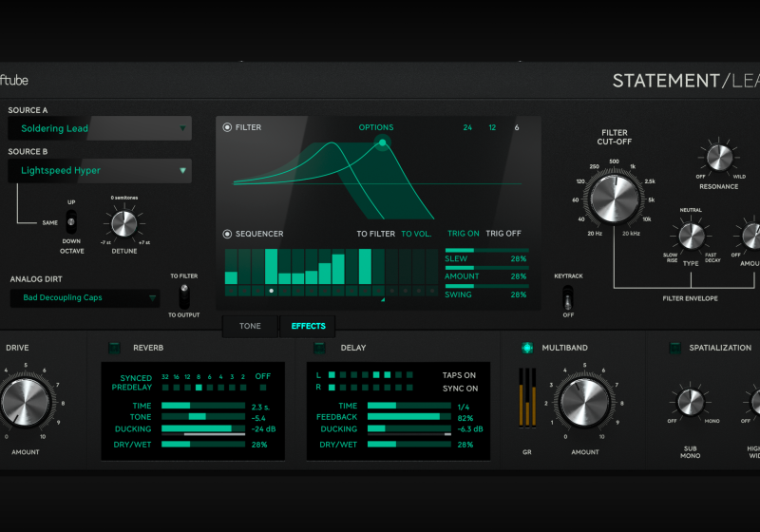The height and width of the screenshot is (532, 760).
Task: Click the Filter Cut-off knob
Action: click(614, 198)
